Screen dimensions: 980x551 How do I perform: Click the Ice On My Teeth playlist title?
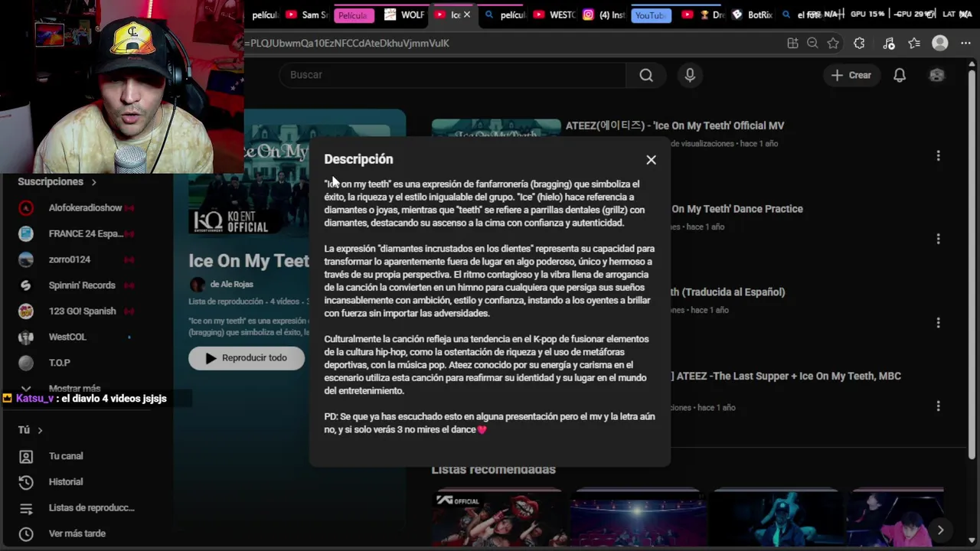coord(249,261)
